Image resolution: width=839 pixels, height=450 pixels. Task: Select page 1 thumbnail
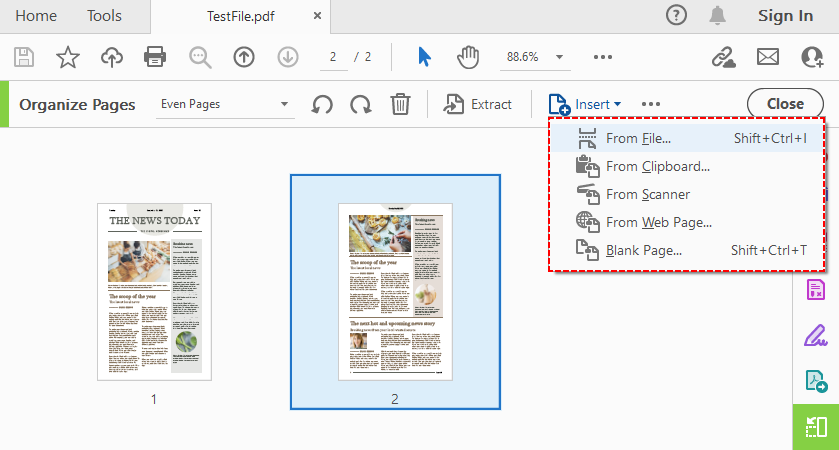point(154,292)
